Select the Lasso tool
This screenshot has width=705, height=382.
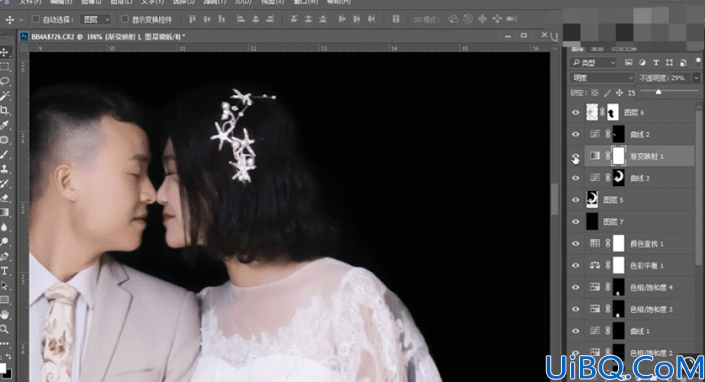click(x=4, y=81)
